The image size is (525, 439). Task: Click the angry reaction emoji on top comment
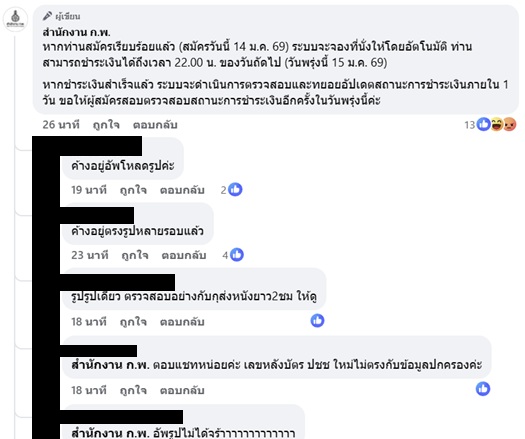click(509, 125)
